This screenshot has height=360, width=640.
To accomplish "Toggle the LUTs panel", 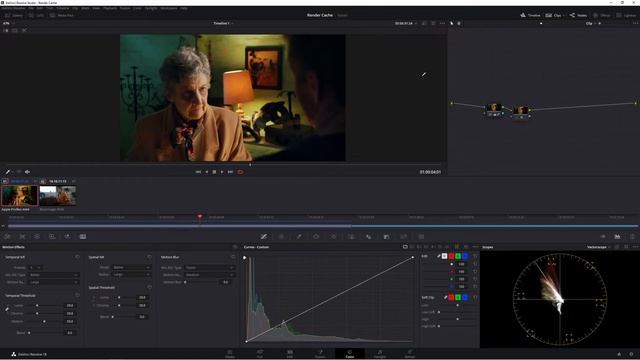I will (x=37, y=15).
